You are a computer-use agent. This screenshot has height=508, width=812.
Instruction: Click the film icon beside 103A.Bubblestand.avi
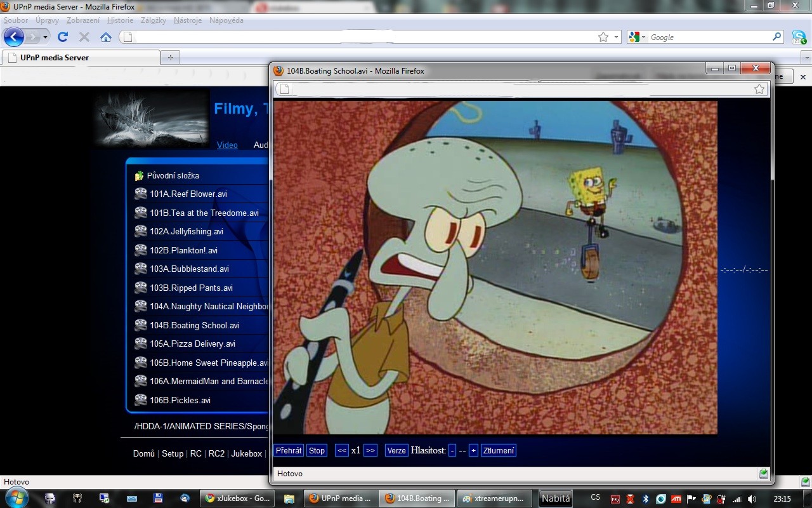pyautogui.click(x=141, y=269)
